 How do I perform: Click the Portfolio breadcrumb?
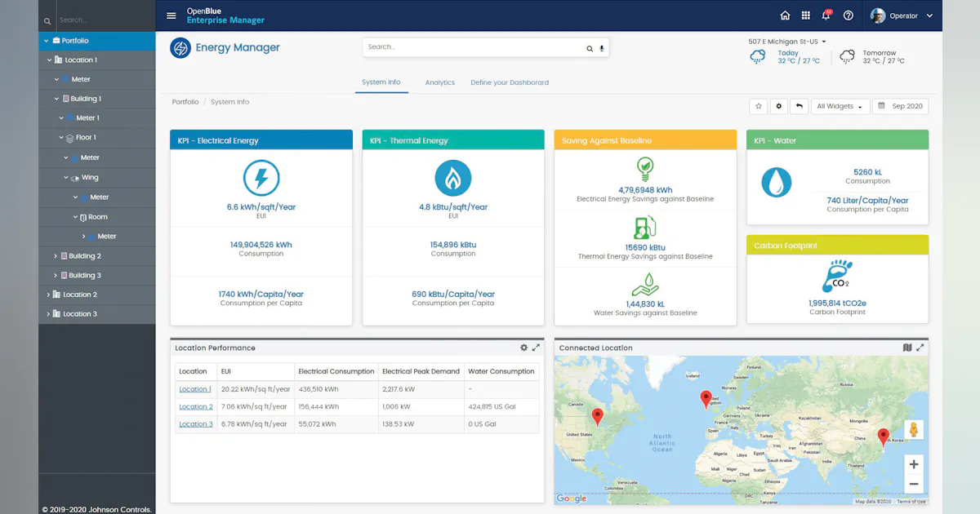click(x=185, y=102)
